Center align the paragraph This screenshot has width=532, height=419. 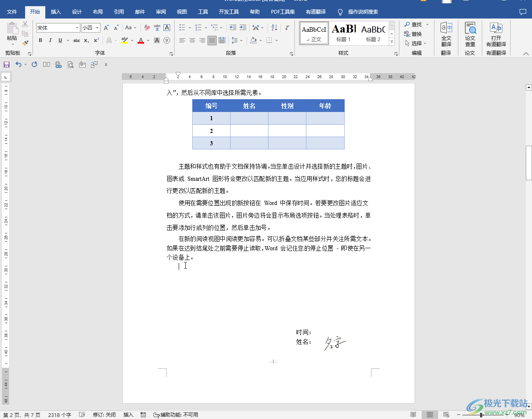coord(192,40)
